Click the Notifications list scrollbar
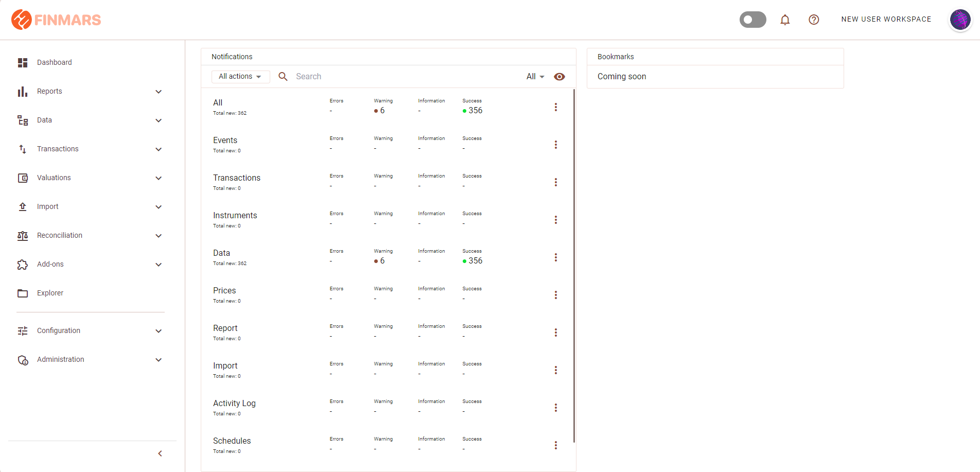 point(574,266)
